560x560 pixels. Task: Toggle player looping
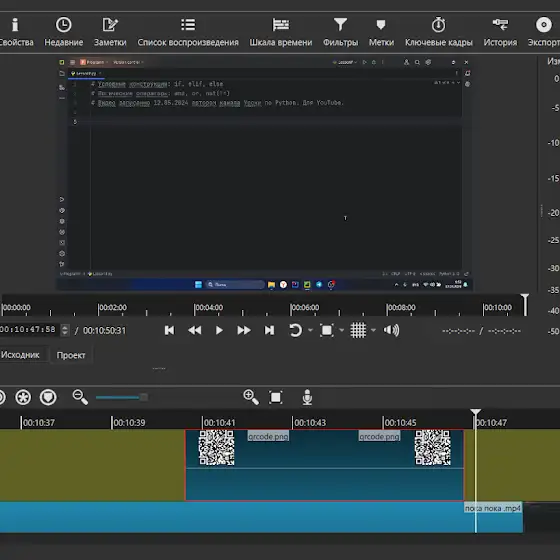(295, 330)
